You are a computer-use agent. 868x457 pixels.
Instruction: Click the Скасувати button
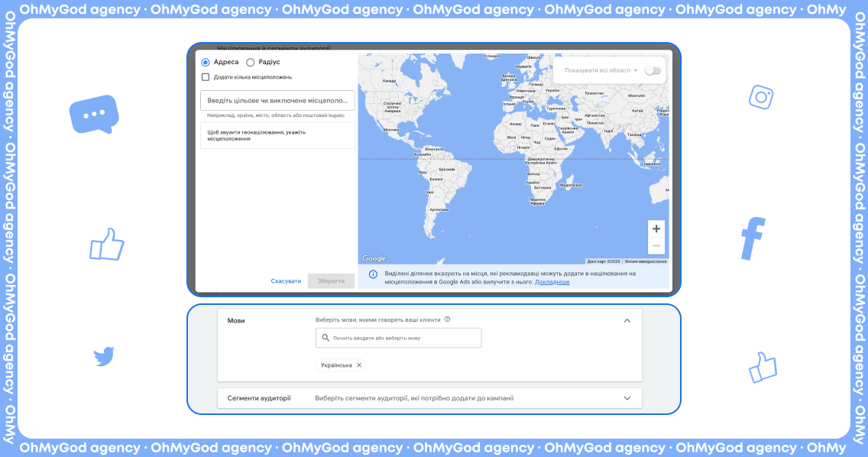pos(286,281)
